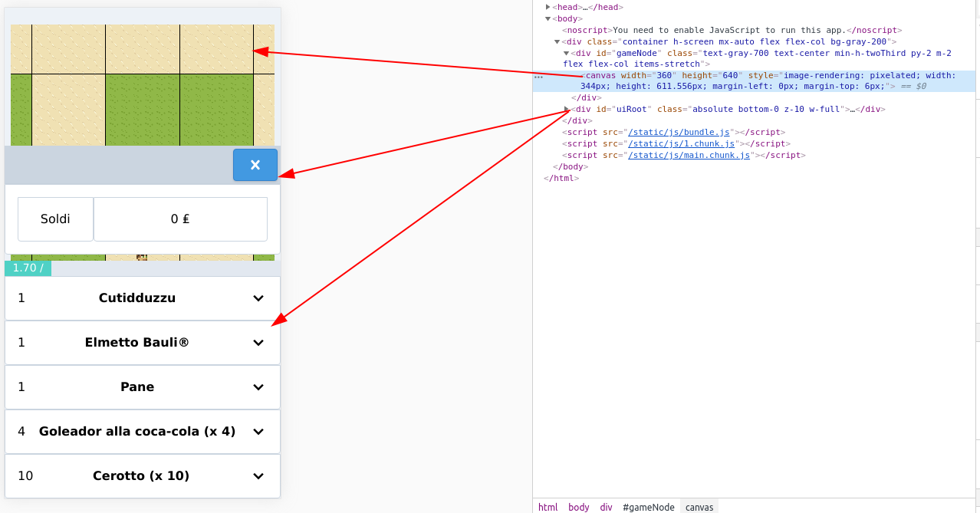Click the Soldi label cell
Image resolution: width=980 pixels, height=513 pixels.
pyautogui.click(x=55, y=219)
